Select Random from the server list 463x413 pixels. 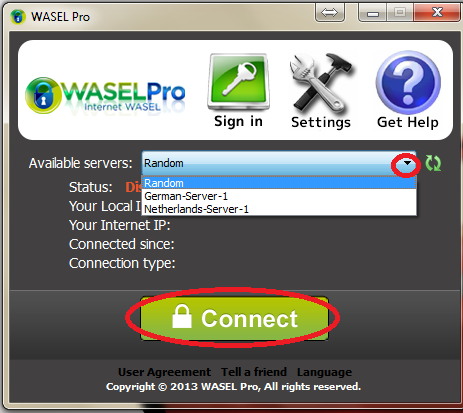pyautogui.click(x=279, y=183)
